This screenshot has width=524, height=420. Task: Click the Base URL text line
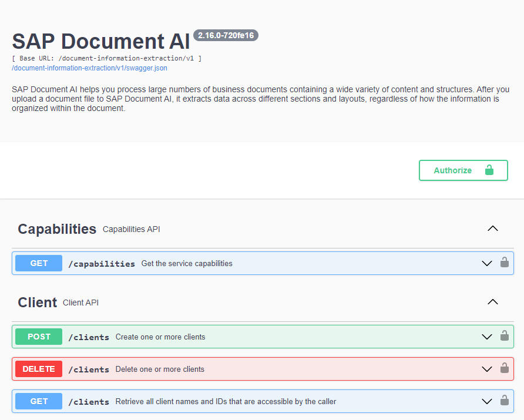pyautogui.click(x=106, y=59)
